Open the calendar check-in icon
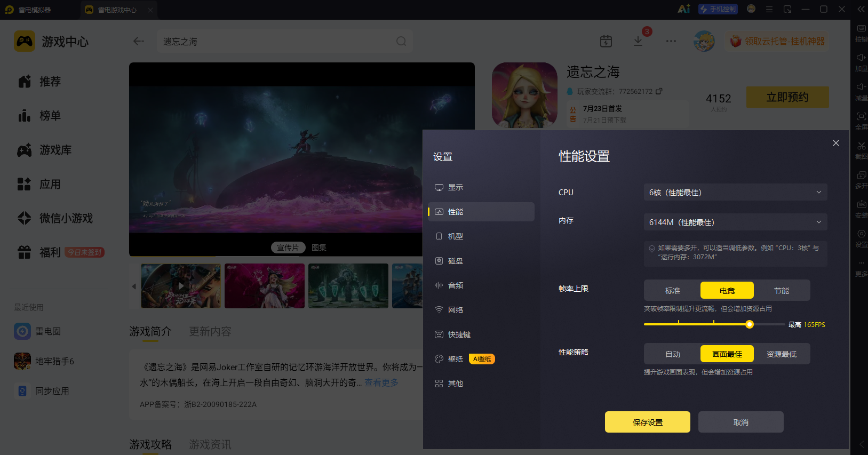 pos(606,41)
